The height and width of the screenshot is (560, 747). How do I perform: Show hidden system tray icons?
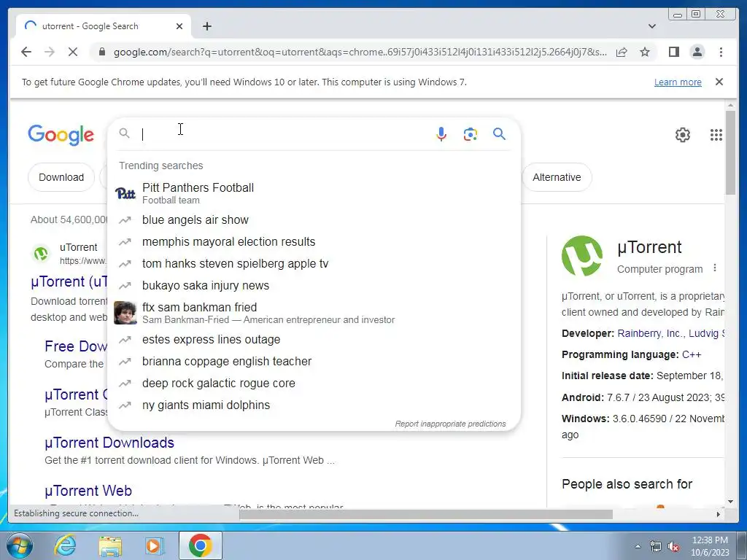(638, 546)
